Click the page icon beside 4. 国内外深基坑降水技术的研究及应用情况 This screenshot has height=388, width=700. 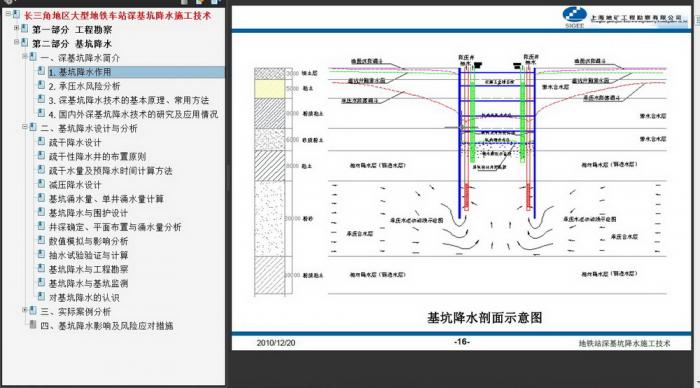tap(41, 113)
